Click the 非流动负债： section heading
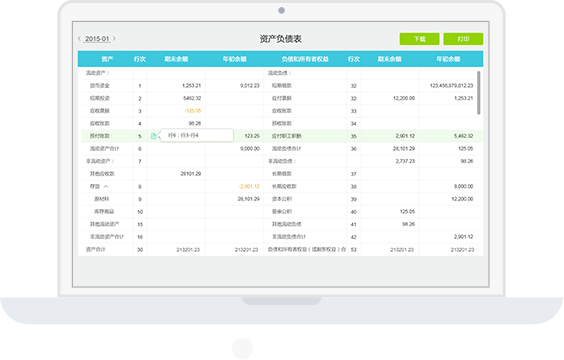This screenshot has width=564, height=360. pyautogui.click(x=282, y=161)
